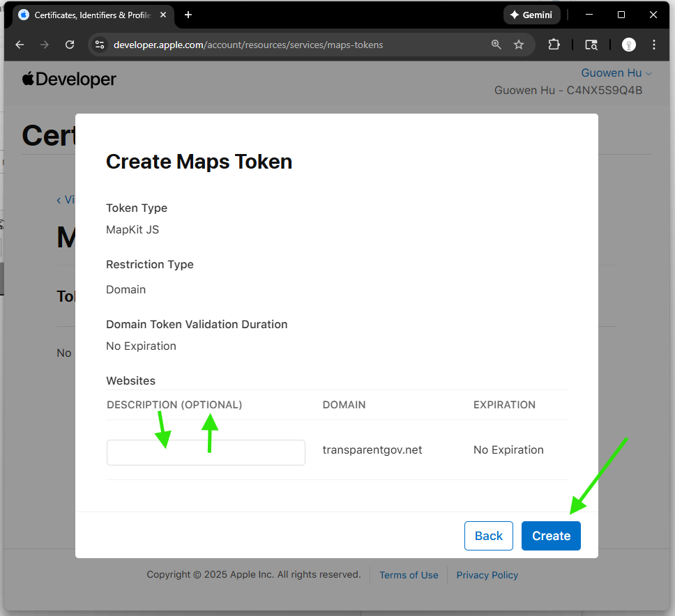Open the browser Extensions puzzle icon
Viewport: 675px width, 616px height.
pyautogui.click(x=554, y=45)
